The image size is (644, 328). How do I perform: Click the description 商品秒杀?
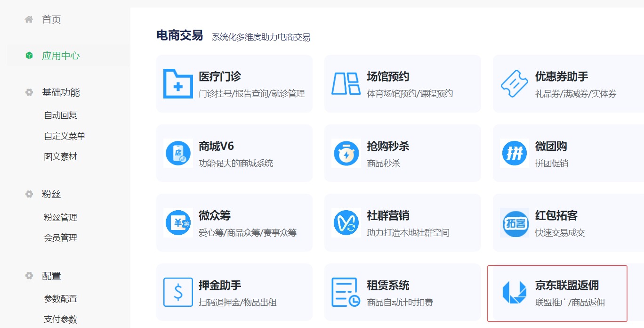coord(383,164)
